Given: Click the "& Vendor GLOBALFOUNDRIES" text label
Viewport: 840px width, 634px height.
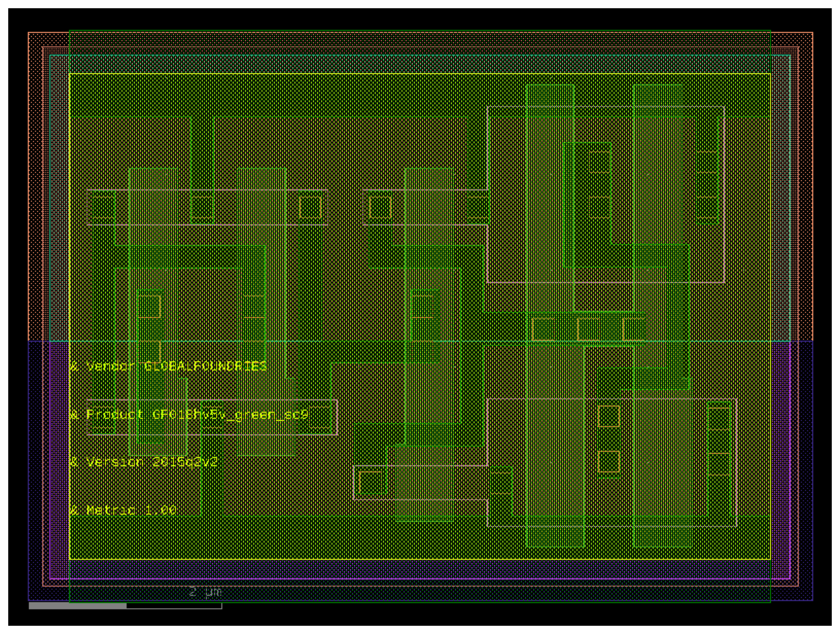Looking at the screenshot, I should [168, 366].
